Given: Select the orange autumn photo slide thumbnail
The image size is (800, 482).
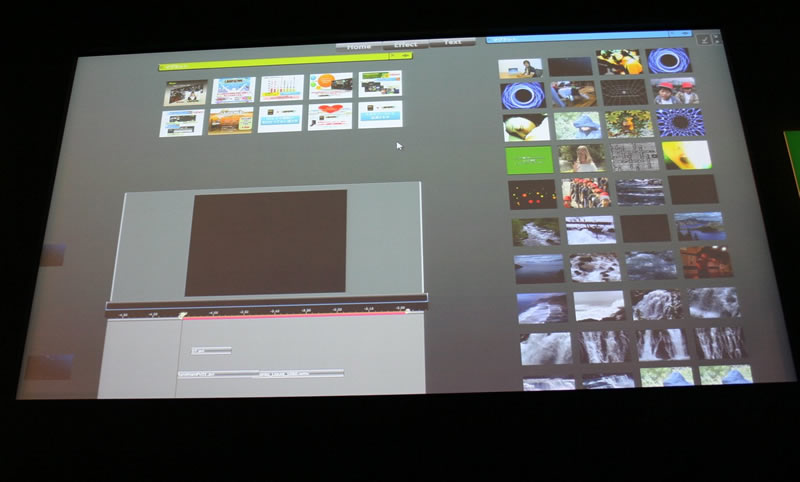Looking at the screenshot, I should [231, 121].
